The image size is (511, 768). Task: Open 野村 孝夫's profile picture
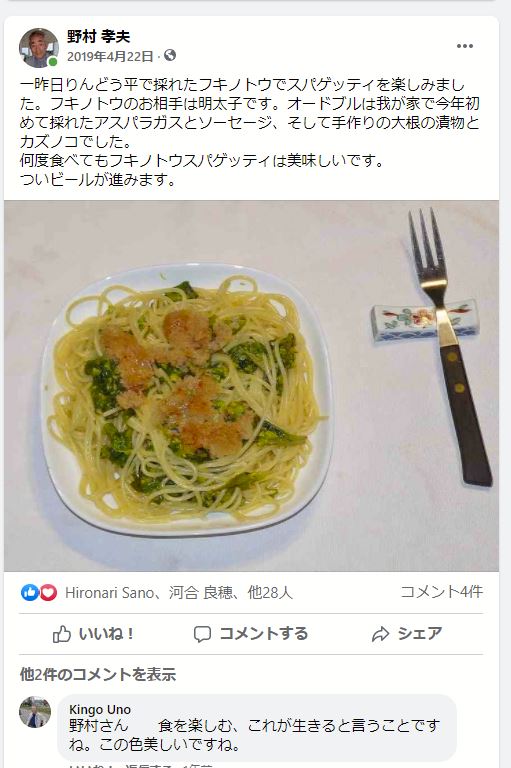click(39, 48)
